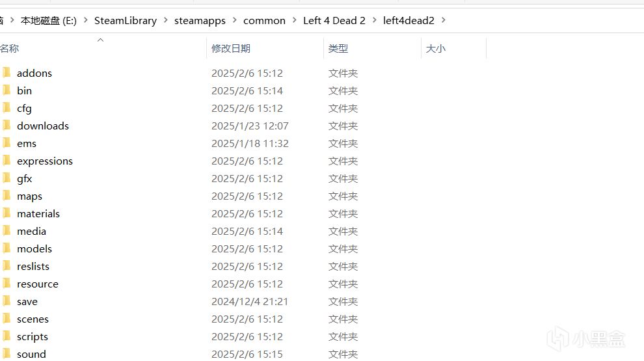This screenshot has height=361, width=644.
Task: Expand chevron after left4dead2 in address bar
Action: click(x=443, y=20)
